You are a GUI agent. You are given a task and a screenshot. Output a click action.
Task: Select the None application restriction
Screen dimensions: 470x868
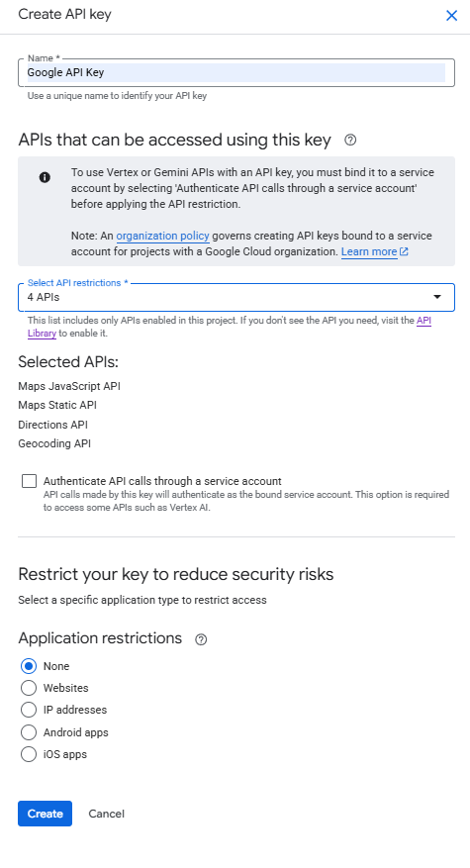[x=29, y=666]
